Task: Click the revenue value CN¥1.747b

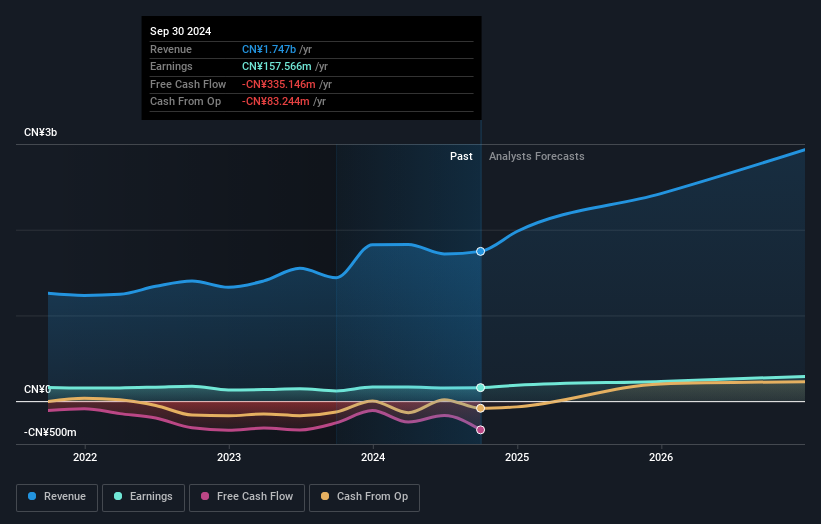Action: tap(269, 49)
